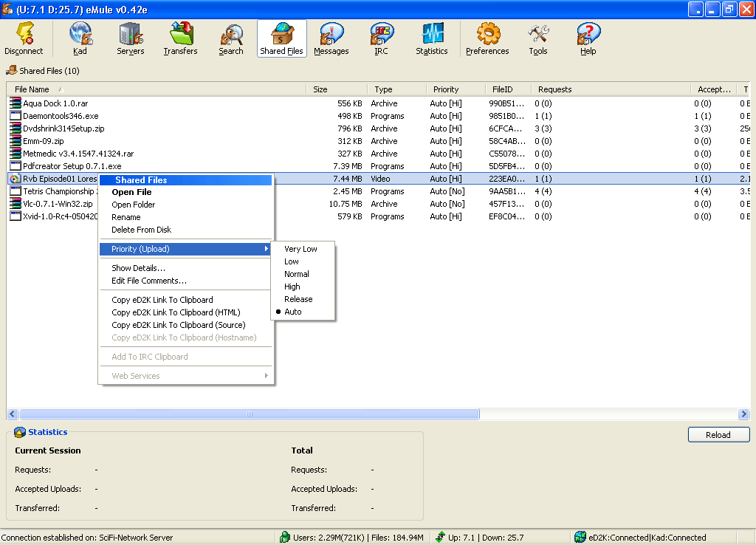Click the size cell 10.75 MB

click(346, 204)
